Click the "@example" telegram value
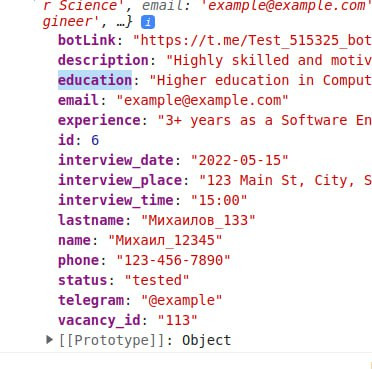This screenshot has height=369, width=372. 182,300
